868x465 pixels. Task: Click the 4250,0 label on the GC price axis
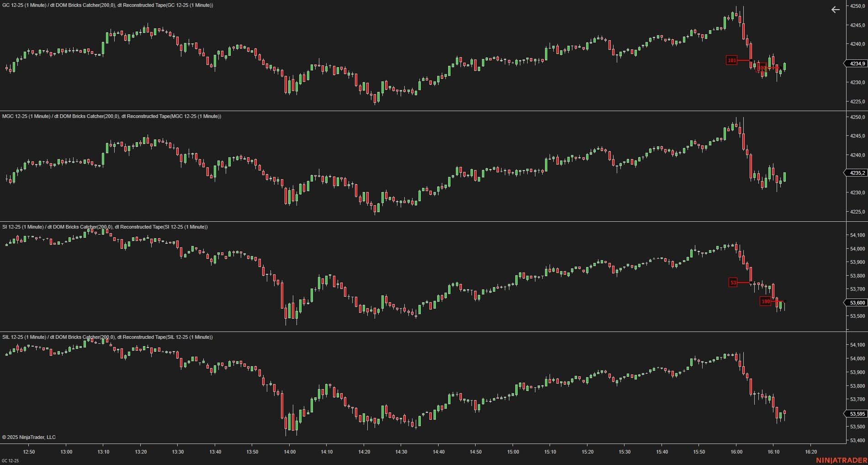857,6
